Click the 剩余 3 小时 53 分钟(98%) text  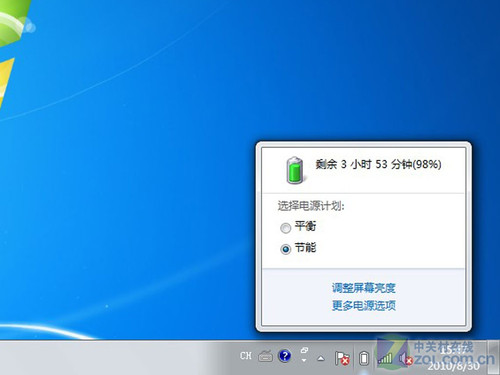[x=378, y=164]
